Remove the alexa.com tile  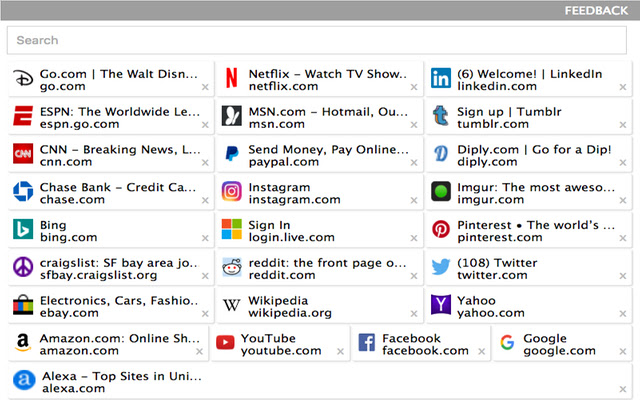pyautogui.click(x=623, y=389)
